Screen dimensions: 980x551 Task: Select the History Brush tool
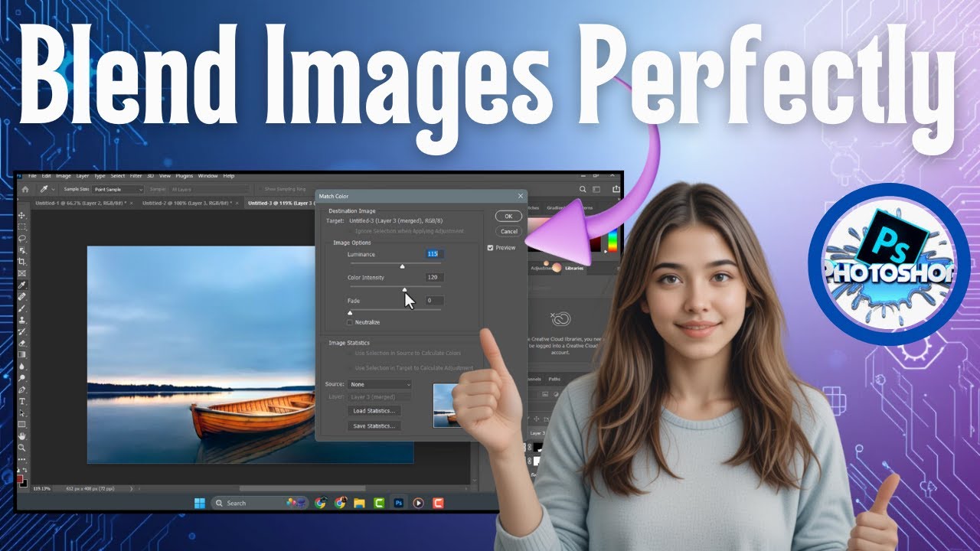(x=22, y=331)
